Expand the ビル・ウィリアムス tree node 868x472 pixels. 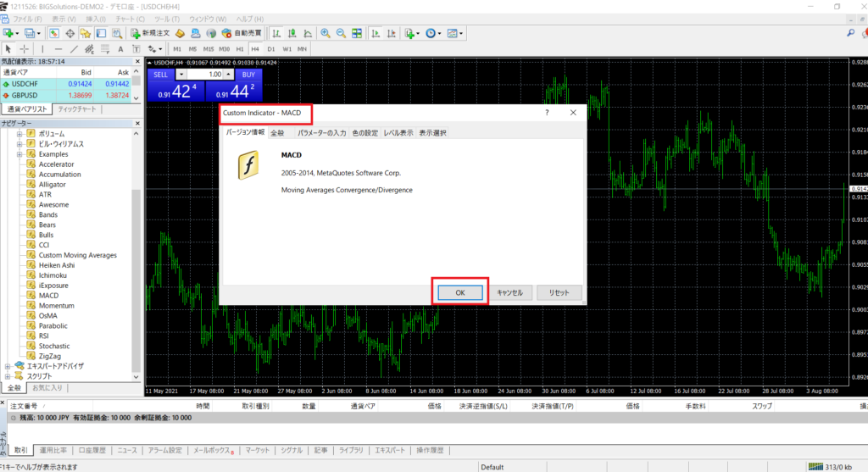click(19, 144)
